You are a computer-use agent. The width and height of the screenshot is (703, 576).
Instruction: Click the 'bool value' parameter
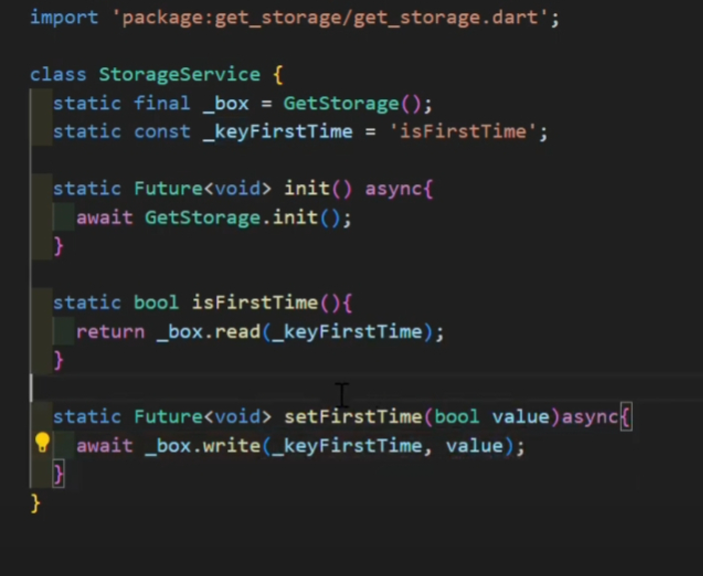(492, 417)
